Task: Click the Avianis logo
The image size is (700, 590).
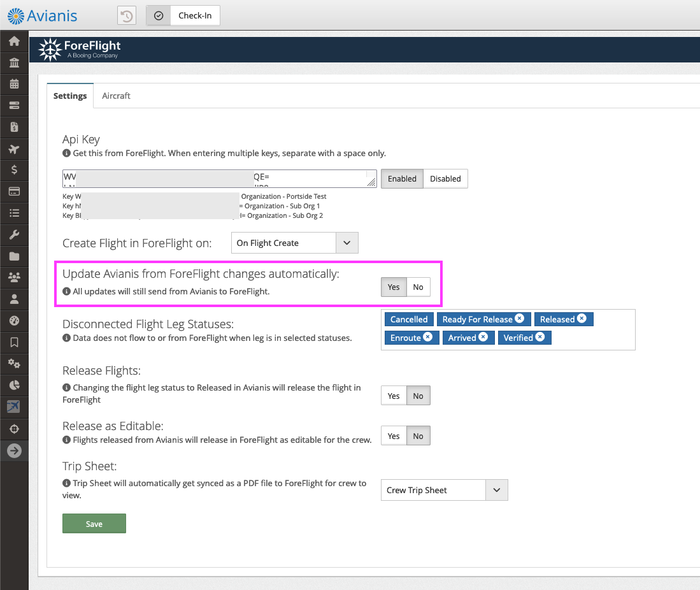Action: 43,16
